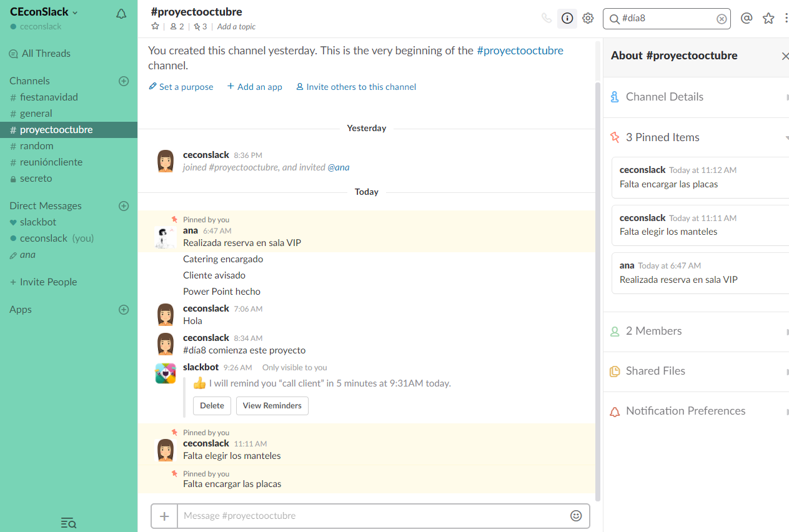Clear the #día8 search query
The image size is (789, 532).
pyautogui.click(x=722, y=19)
